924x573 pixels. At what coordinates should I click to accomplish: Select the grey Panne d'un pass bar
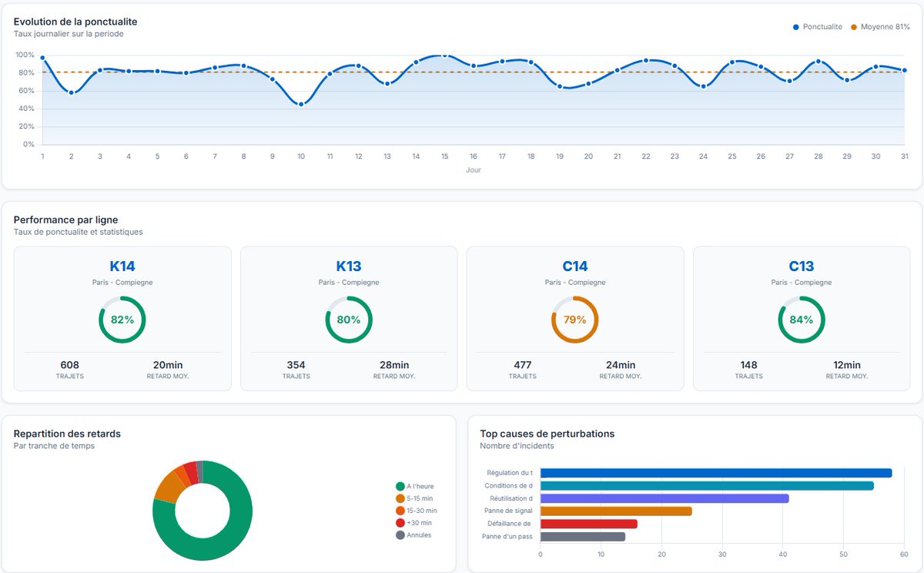click(583, 536)
